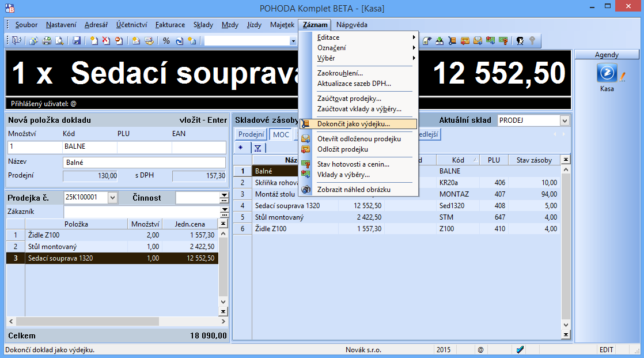Click the orange tray red arrow toolbar icon
Viewport: 644px width, 358px height.
pyautogui.click(x=465, y=41)
